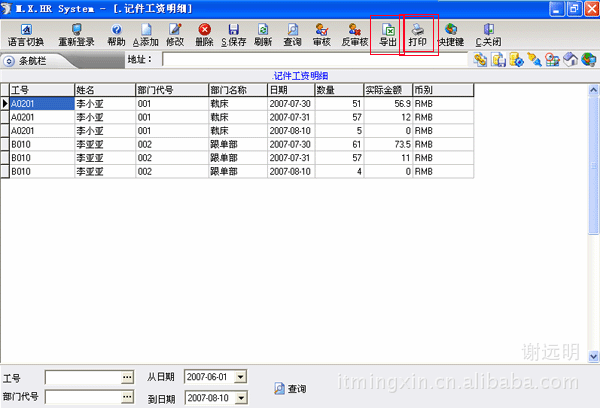
Task: Open 帮助 help from the toolbar
Action: tap(116, 35)
